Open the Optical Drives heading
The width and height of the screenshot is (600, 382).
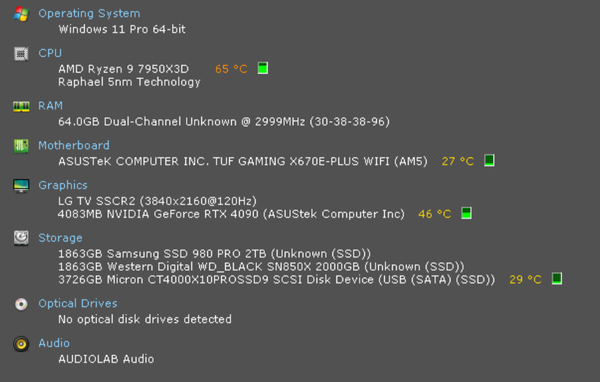78,304
